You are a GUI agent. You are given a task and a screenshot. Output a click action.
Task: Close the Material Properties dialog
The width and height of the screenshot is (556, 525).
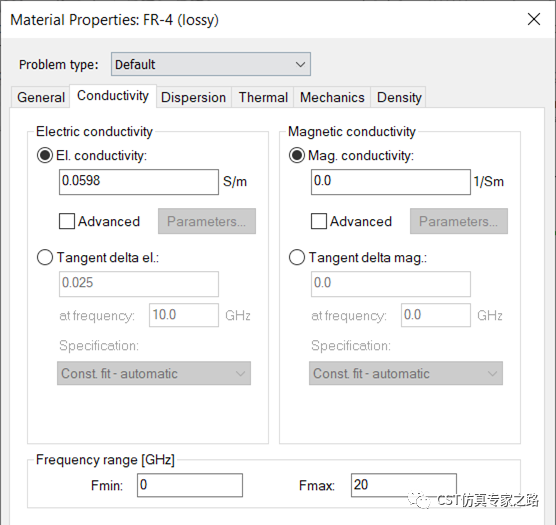(x=534, y=19)
